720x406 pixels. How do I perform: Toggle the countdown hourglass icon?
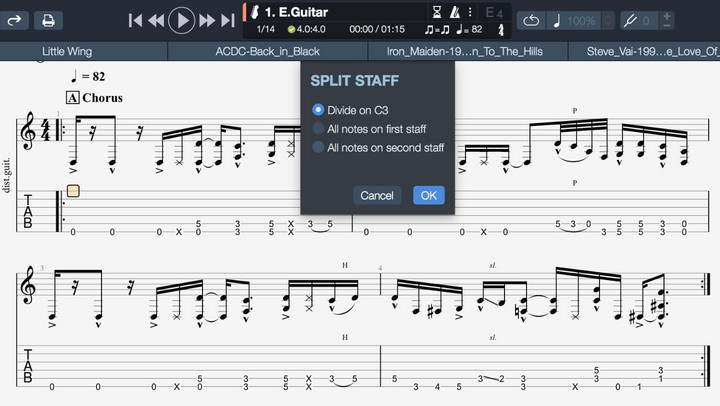tap(437, 11)
